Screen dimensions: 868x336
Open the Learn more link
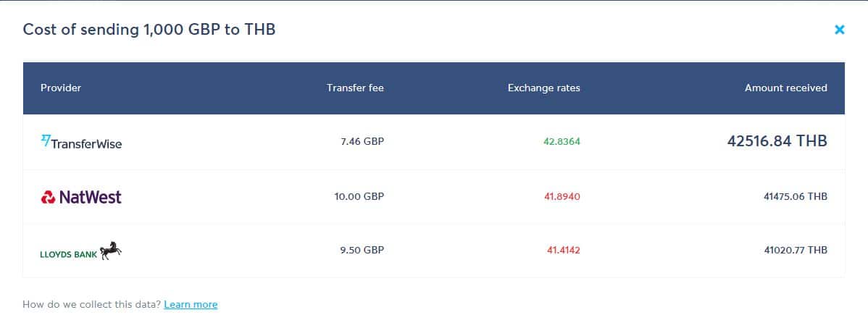coord(191,304)
